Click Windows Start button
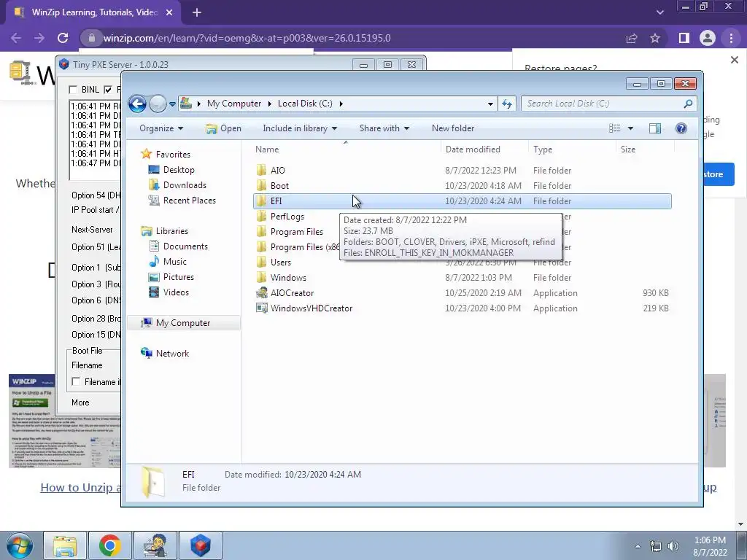Image resolution: width=747 pixels, height=560 pixels. pyautogui.click(x=20, y=545)
